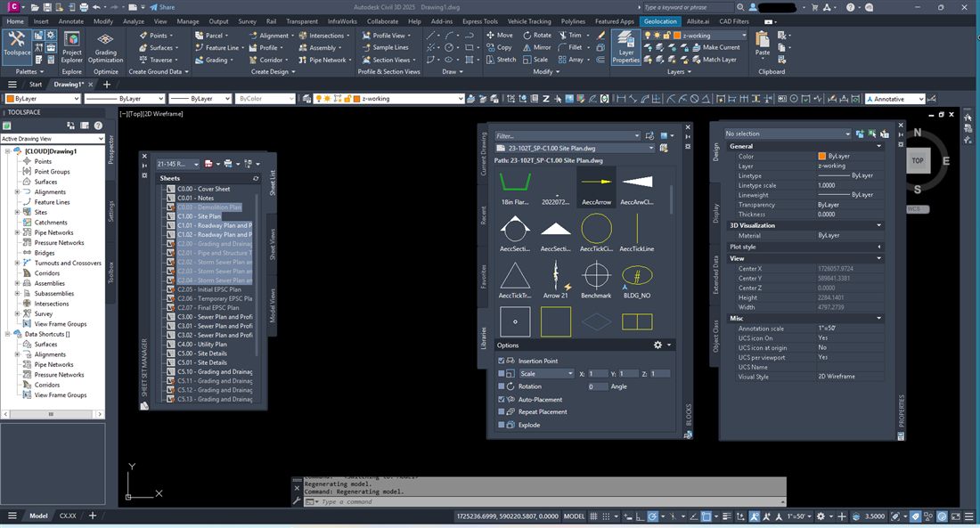Enable the Explode checkbox

click(x=502, y=425)
